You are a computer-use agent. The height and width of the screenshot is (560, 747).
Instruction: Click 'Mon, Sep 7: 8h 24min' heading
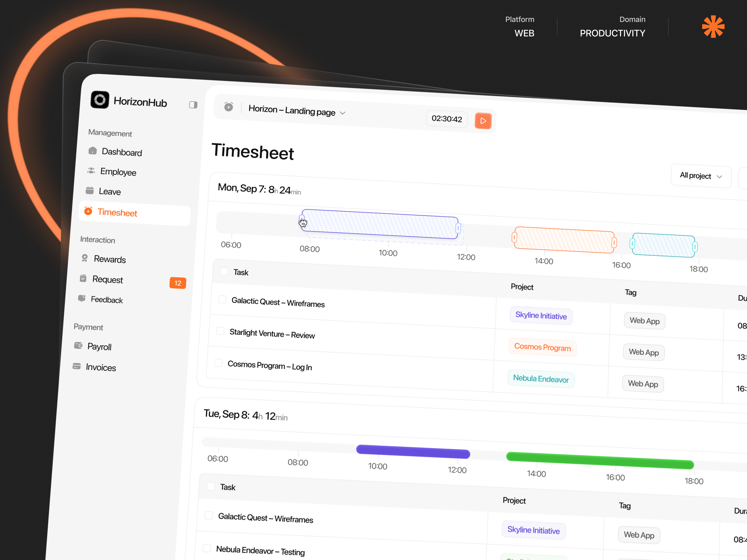coord(259,189)
